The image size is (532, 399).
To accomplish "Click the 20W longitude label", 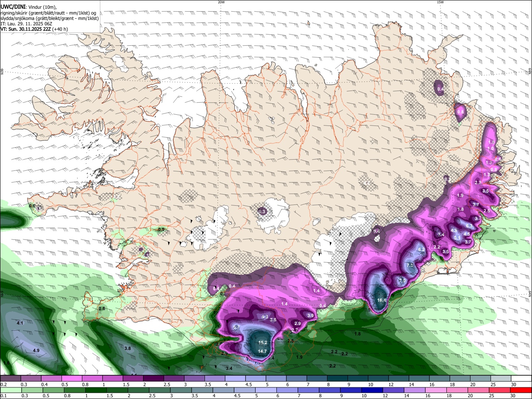I will coord(221,2).
